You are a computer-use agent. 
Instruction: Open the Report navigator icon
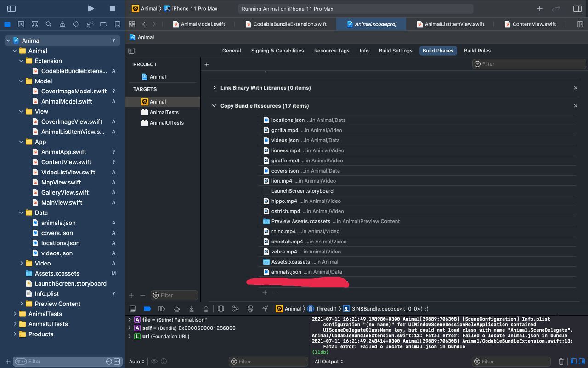click(118, 24)
